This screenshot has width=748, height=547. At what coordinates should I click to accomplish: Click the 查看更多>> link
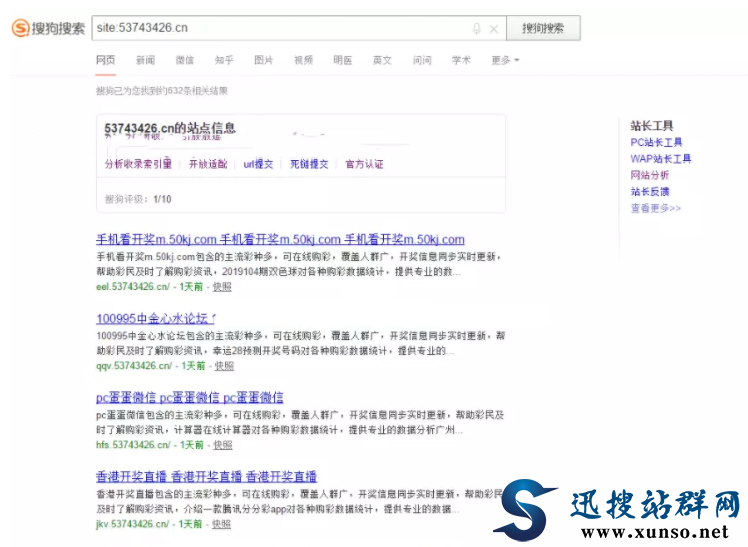click(656, 208)
